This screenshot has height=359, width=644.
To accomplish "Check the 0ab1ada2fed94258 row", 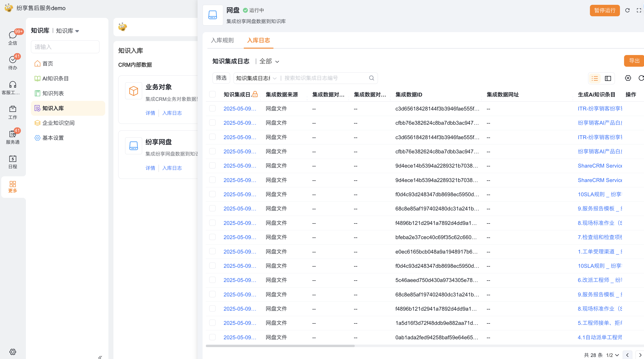I will point(212,337).
